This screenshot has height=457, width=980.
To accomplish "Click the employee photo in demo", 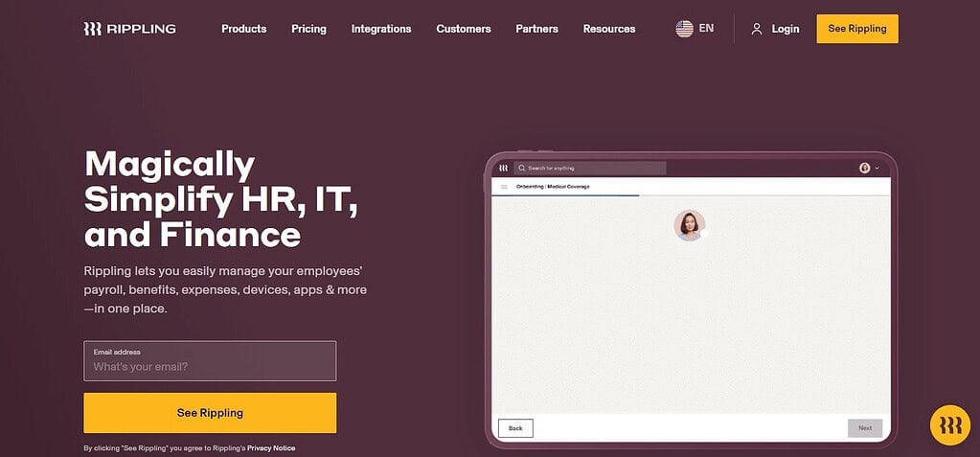I will 690,226.
